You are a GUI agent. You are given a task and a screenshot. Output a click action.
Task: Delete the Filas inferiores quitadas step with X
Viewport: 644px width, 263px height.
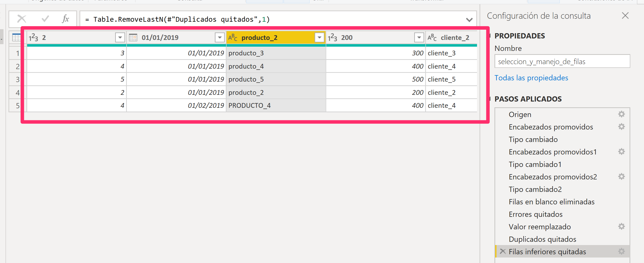(x=502, y=252)
